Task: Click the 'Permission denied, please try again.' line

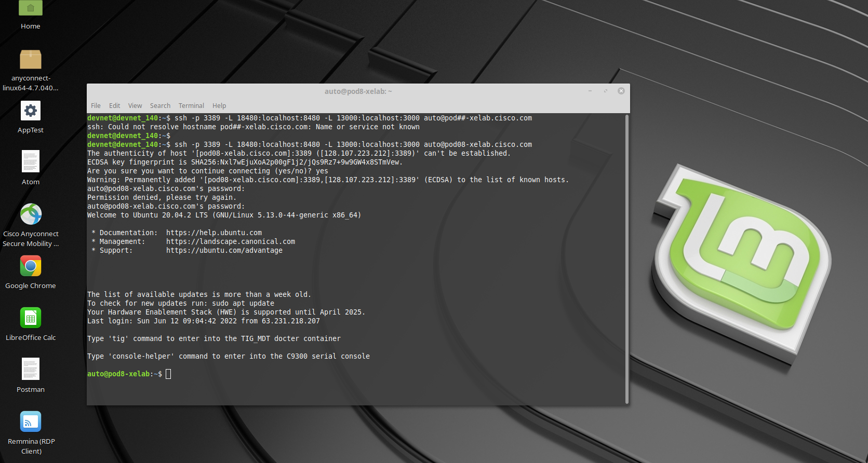Action: pyautogui.click(x=162, y=197)
